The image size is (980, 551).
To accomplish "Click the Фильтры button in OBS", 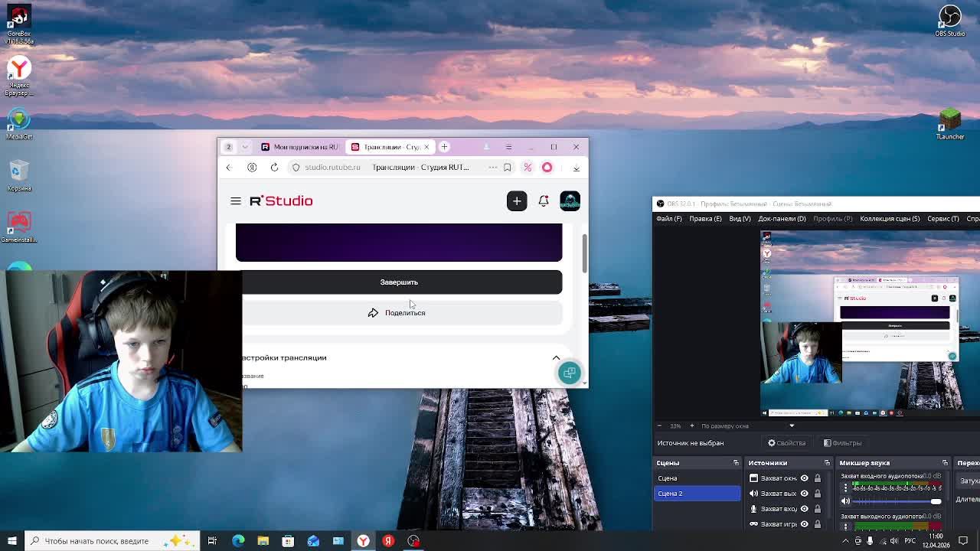I will click(842, 442).
